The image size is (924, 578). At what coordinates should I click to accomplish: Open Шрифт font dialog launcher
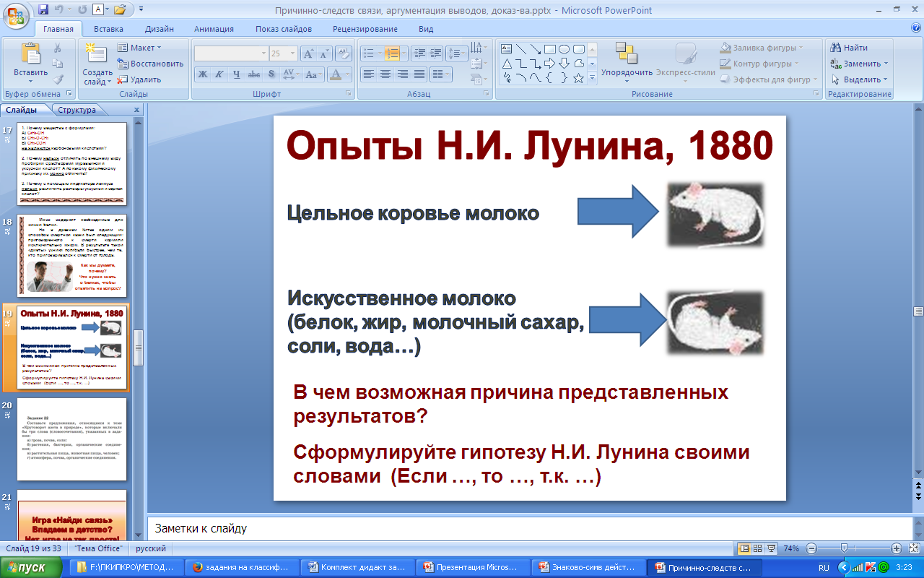click(348, 94)
